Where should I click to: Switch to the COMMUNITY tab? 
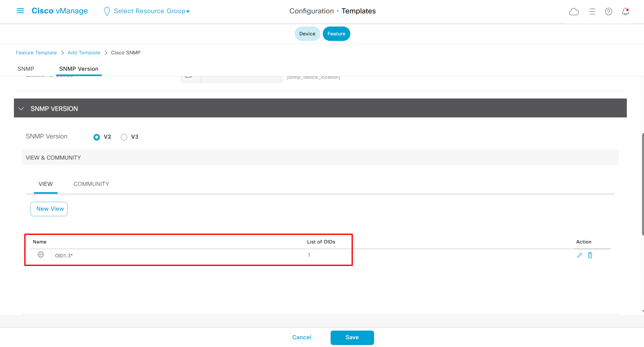(x=91, y=184)
